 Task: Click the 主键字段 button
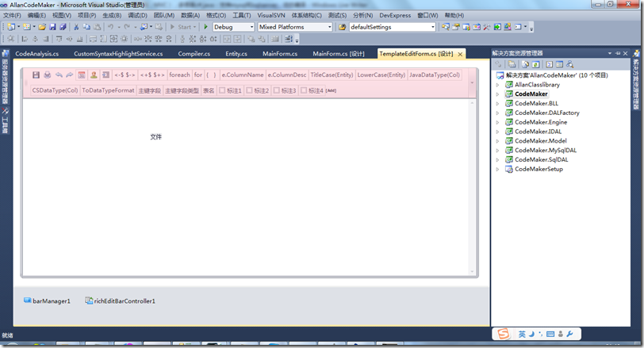[149, 90]
